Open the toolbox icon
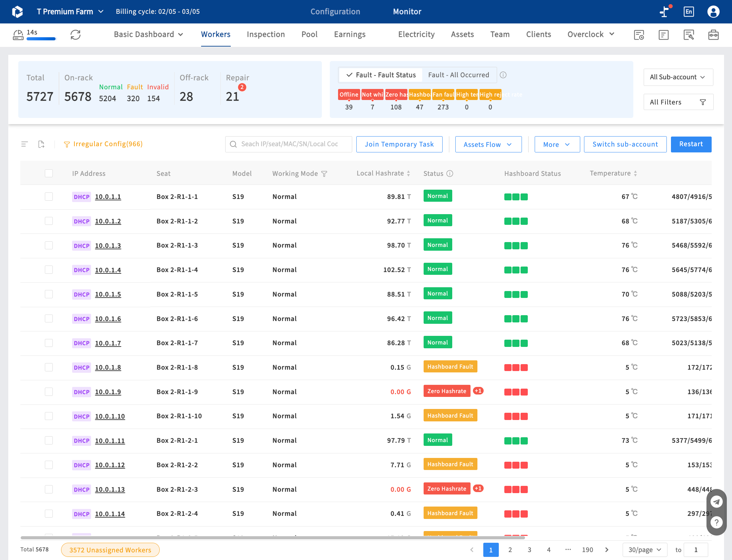This screenshot has width=732, height=560. click(x=713, y=35)
